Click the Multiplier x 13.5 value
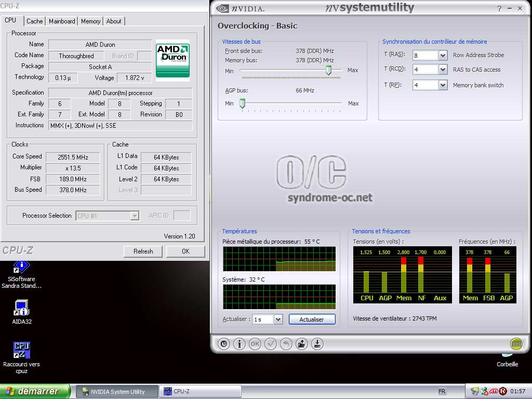Viewport: 532px width, 399px height. 73,168
